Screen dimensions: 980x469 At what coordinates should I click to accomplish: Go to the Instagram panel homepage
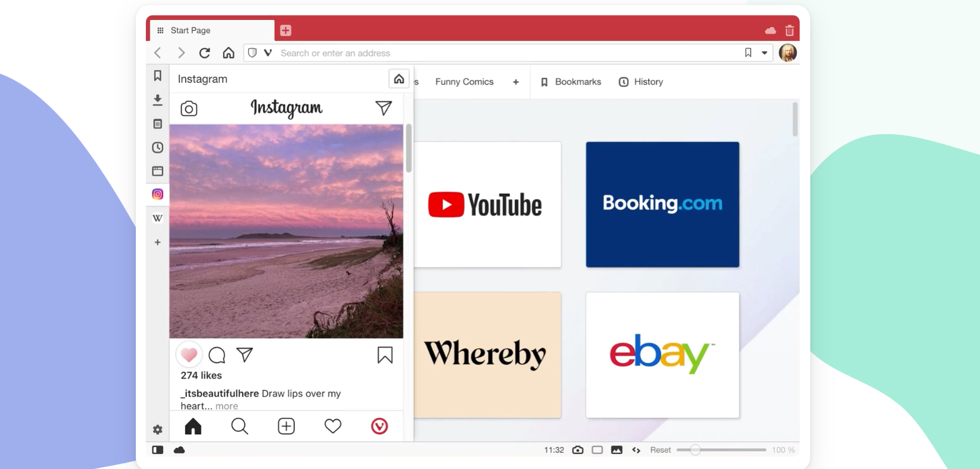[x=399, y=79]
